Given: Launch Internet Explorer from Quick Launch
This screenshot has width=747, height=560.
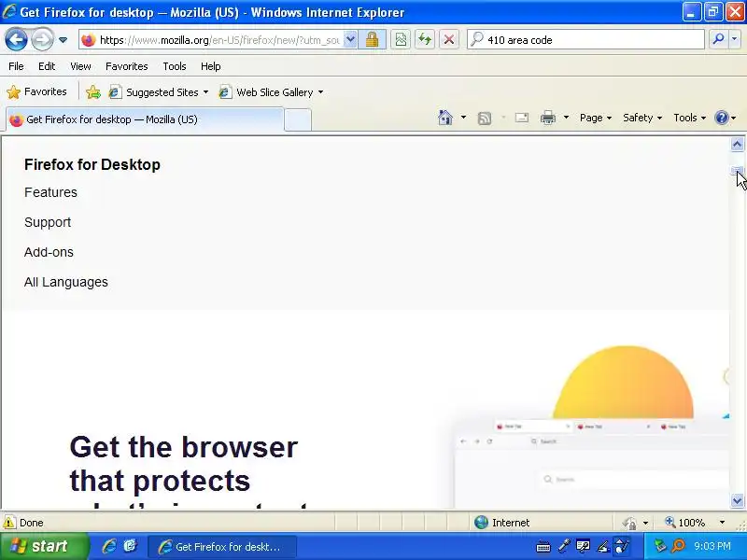Looking at the screenshot, I should (109, 546).
